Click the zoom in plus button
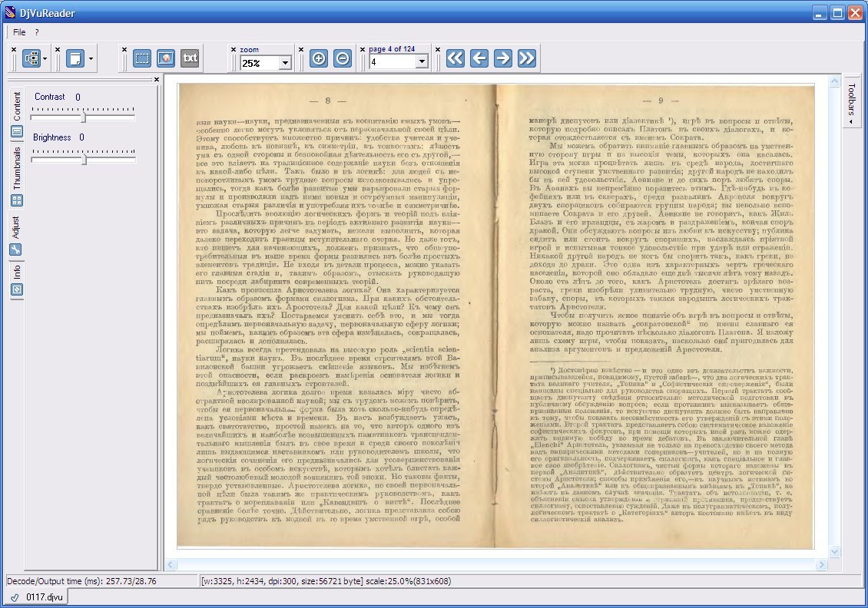The image size is (868, 608). 318,58
